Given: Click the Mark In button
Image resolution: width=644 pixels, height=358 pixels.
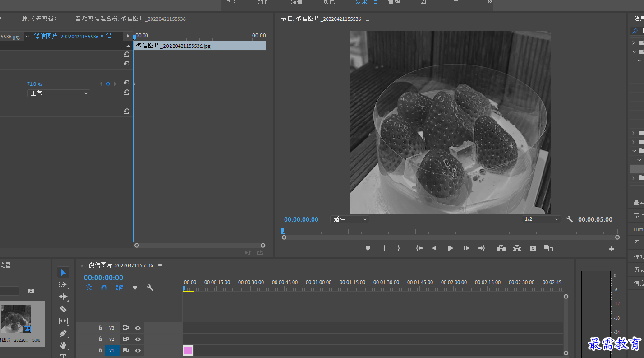Looking at the screenshot, I should (384, 248).
